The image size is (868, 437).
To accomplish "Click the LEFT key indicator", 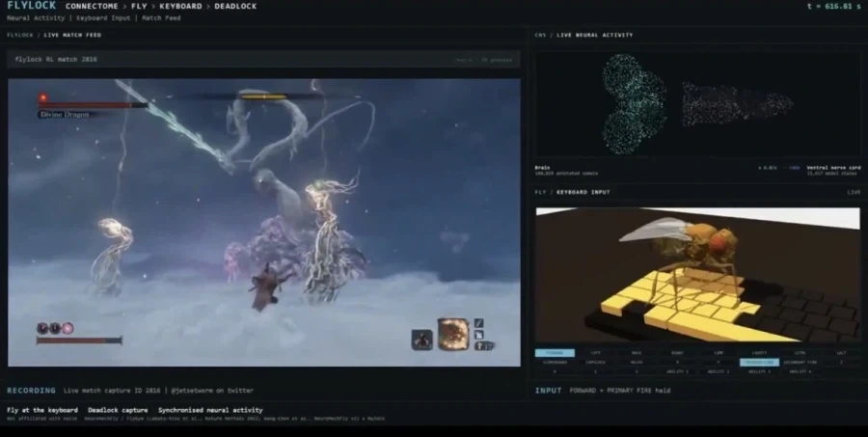I will tap(596, 353).
